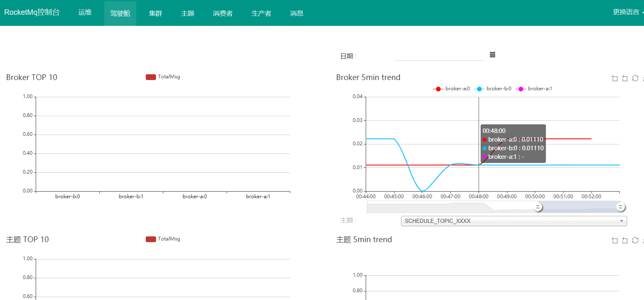
Task: Go to the 消息 nav tab
Action: pyautogui.click(x=297, y=13)
